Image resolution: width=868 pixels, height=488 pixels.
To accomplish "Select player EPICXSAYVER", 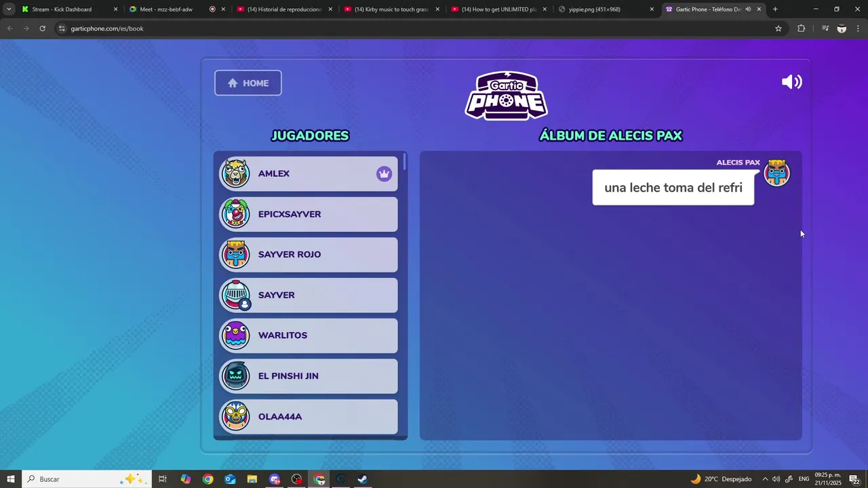I will click(309, 214).
